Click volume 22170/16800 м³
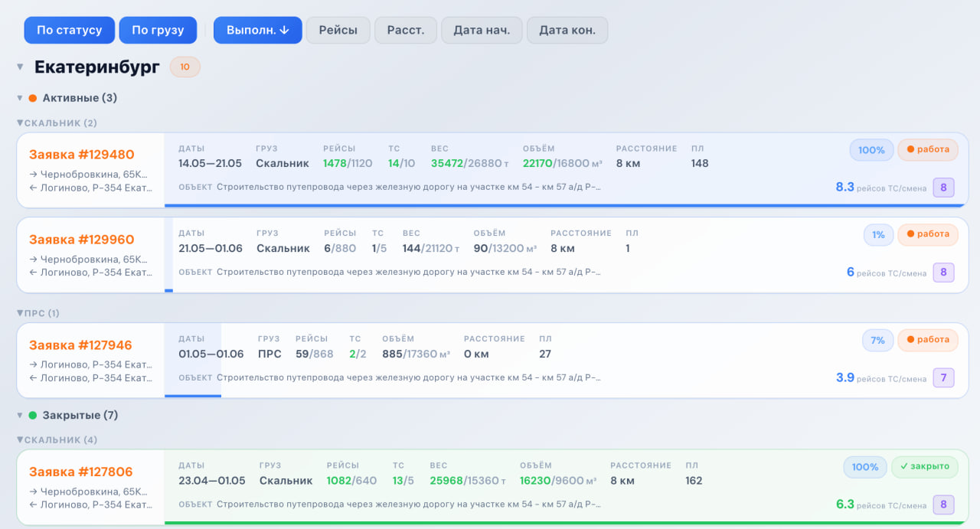 tap(563, 163)
